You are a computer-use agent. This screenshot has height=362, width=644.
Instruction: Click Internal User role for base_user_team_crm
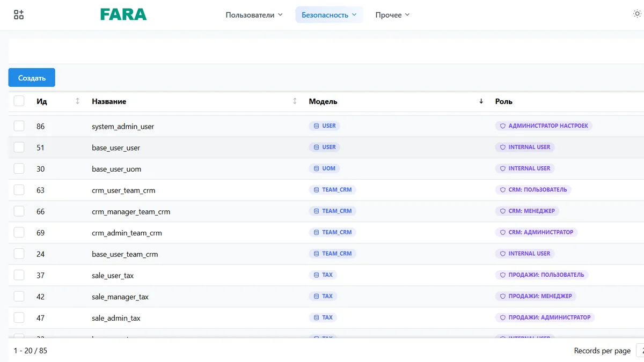tap(525, 254)
